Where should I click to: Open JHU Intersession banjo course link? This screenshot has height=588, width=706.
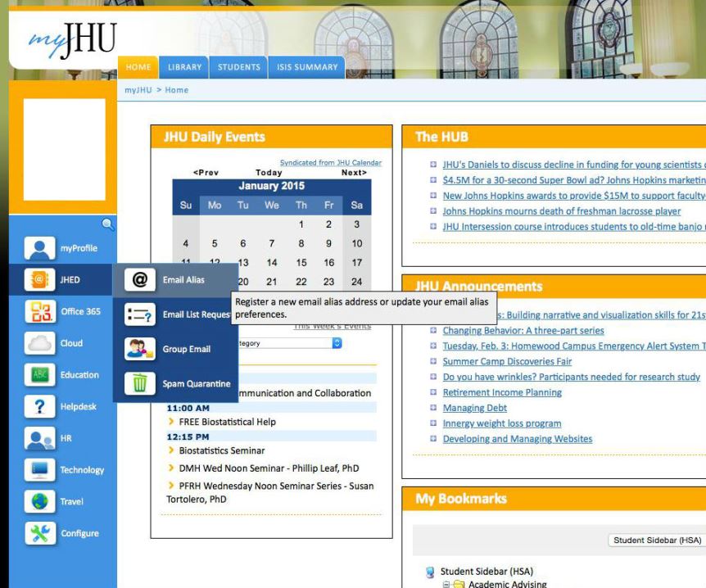pos(574,227)
